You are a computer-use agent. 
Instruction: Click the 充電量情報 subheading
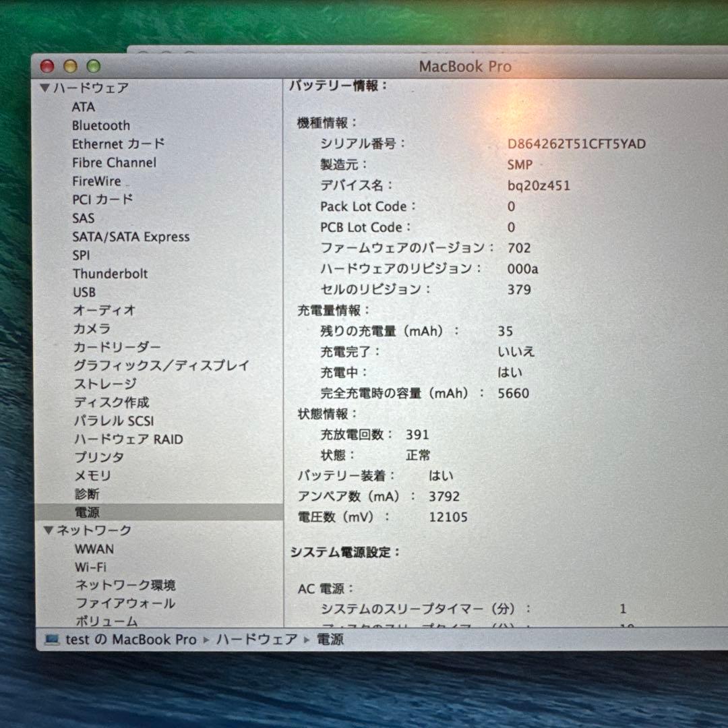(334, 310)
